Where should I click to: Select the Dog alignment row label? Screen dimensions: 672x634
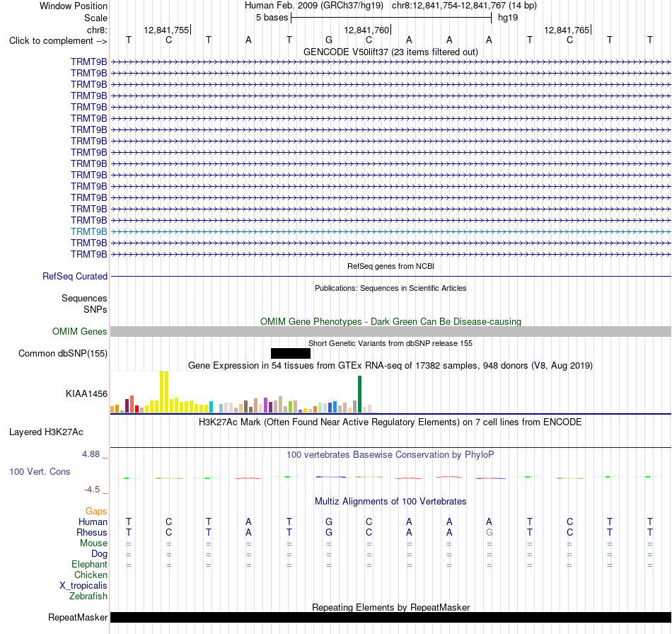[100, 554]
